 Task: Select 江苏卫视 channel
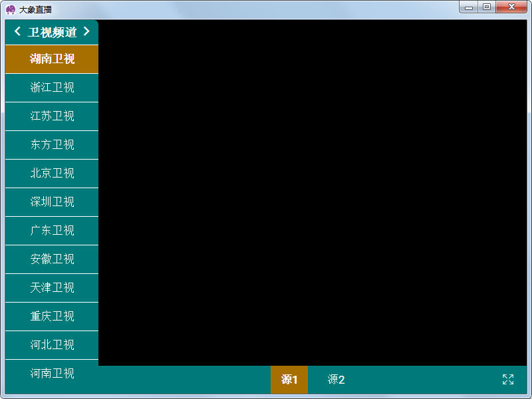coord(52,116)
